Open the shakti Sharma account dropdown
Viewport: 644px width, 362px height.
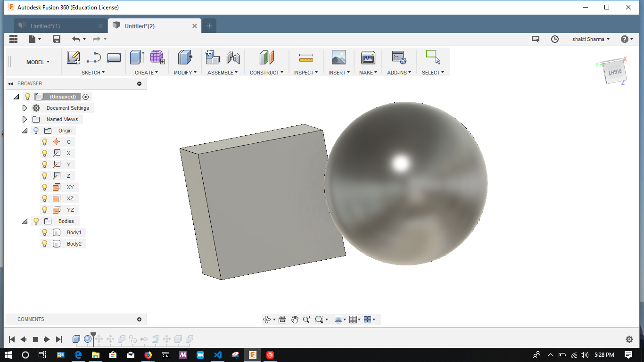click(591, 39)
